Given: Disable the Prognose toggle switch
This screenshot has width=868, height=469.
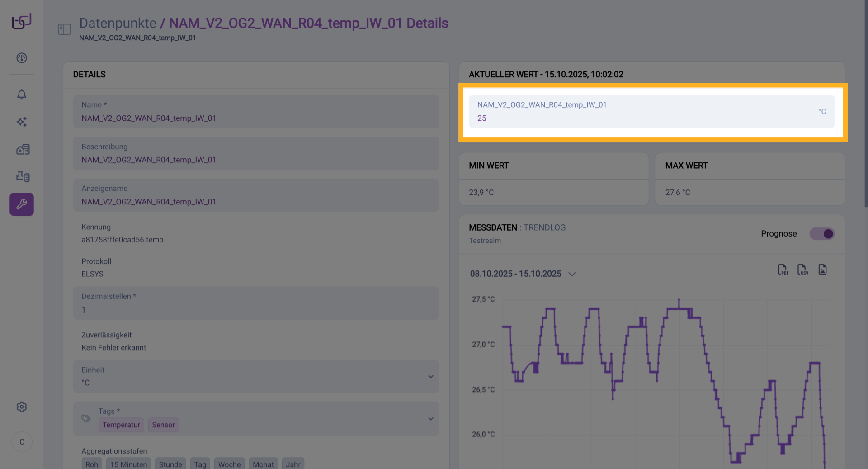Looking at the screenshot, I should (x=821, y=234).
